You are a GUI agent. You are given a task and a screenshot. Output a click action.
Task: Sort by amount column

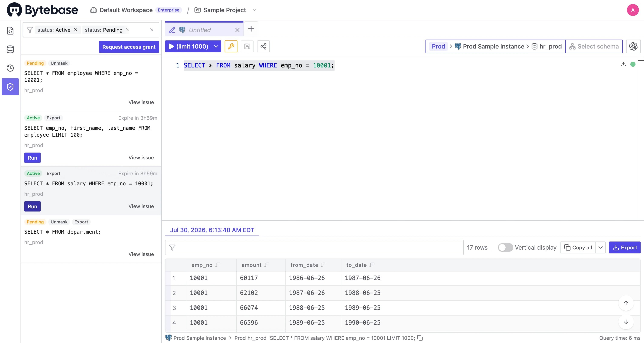tap(266, 265)
